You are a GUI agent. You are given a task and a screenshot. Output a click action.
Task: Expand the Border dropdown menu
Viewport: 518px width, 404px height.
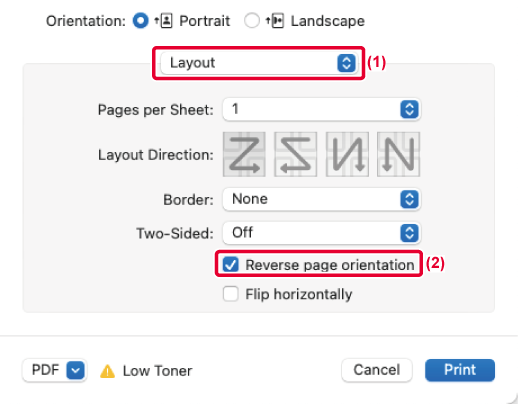point(321,199)
